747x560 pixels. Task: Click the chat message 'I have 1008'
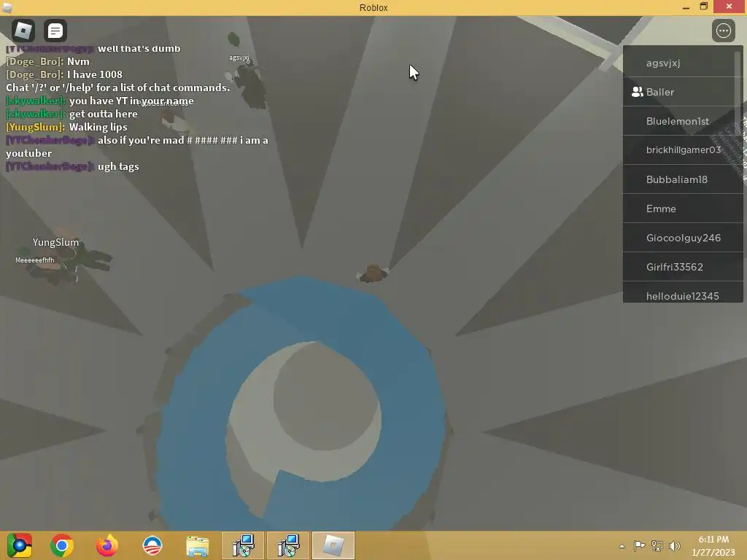tap(94, 75)
